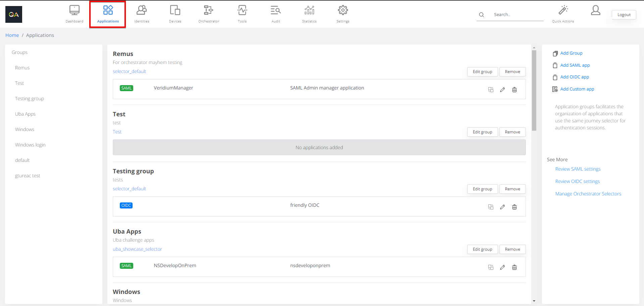Open the Statistics chart icon
Screen dimensions: 644x306
pos(309,10)
